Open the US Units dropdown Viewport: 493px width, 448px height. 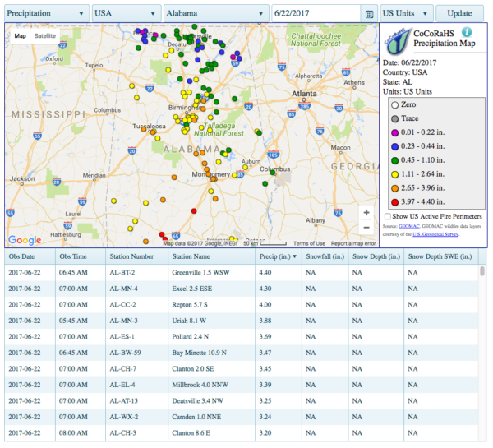[x=406, y=13]
